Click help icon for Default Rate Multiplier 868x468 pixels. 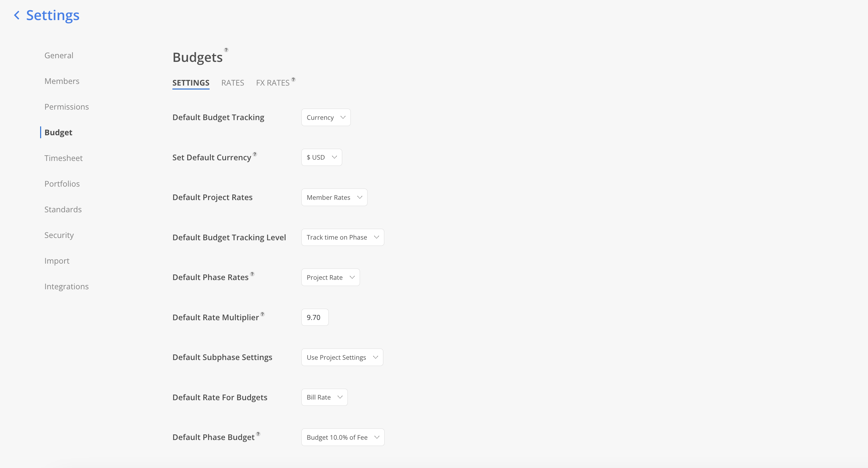tap(262, 314)
